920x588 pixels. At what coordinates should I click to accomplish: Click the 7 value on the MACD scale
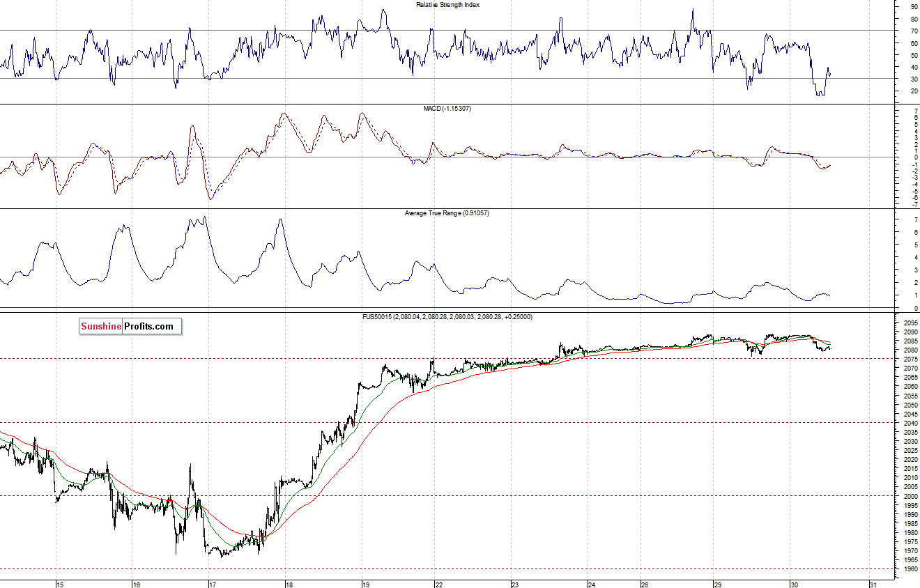pos(916,111)
